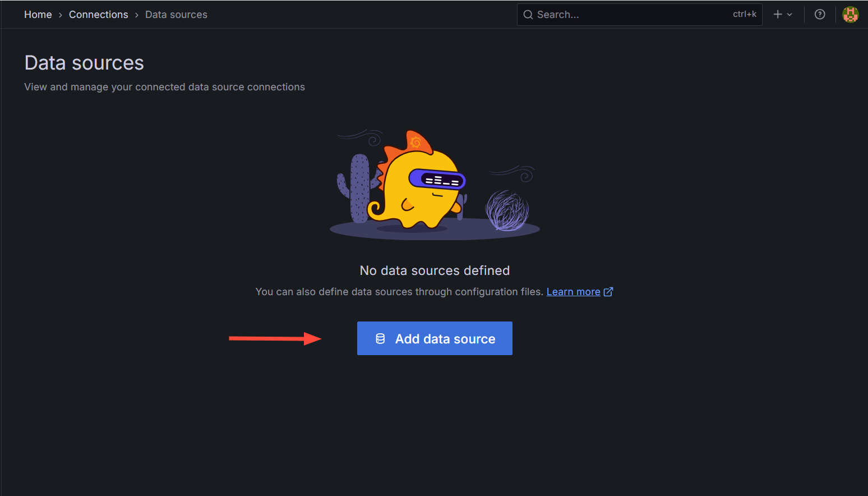Click the external link icon beside Learn more

click(x=609, y=291)
